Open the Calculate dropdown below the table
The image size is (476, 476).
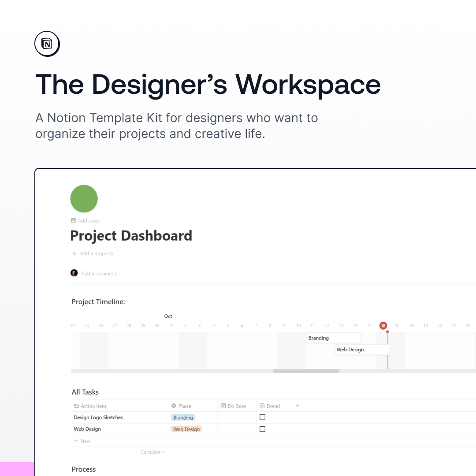[x=153, y=452]
